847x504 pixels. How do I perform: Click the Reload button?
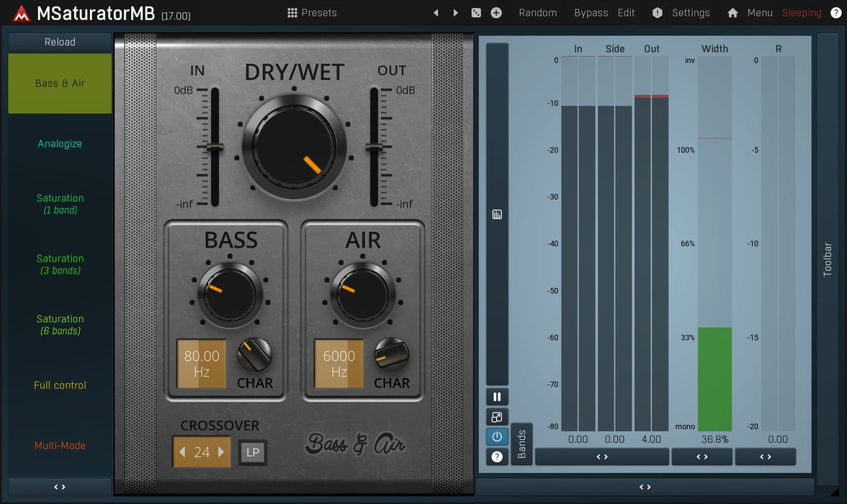[x=60, y=42]
